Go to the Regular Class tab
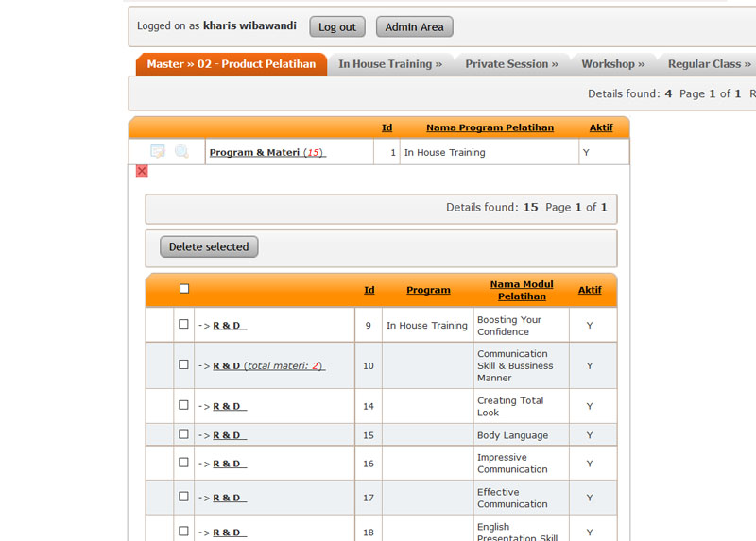The image size is (756, 541). pyautogui.click(x=709, y=64)
